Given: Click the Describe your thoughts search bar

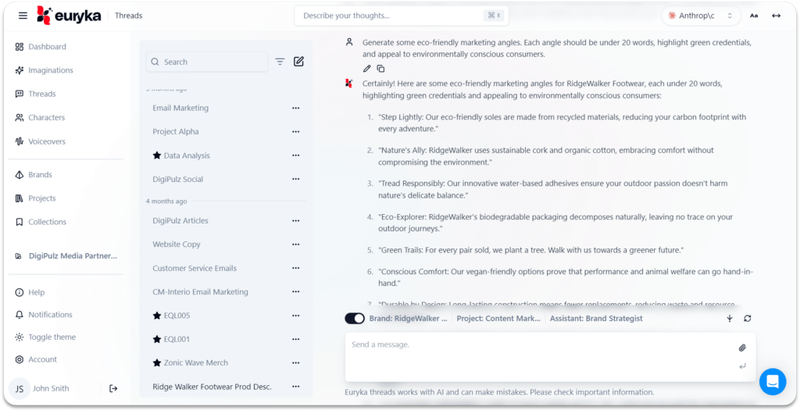Looking at the screenshot, I should [x=401, y=16].
